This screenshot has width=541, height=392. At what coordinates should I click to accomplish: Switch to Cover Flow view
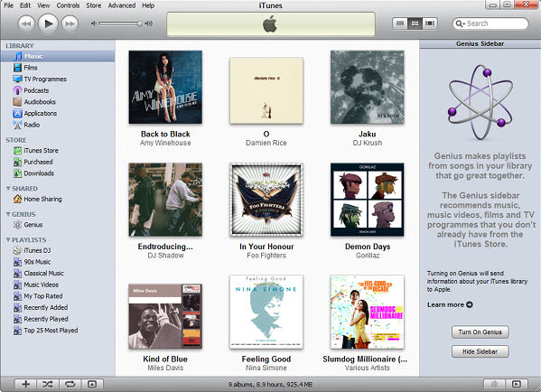430,23
